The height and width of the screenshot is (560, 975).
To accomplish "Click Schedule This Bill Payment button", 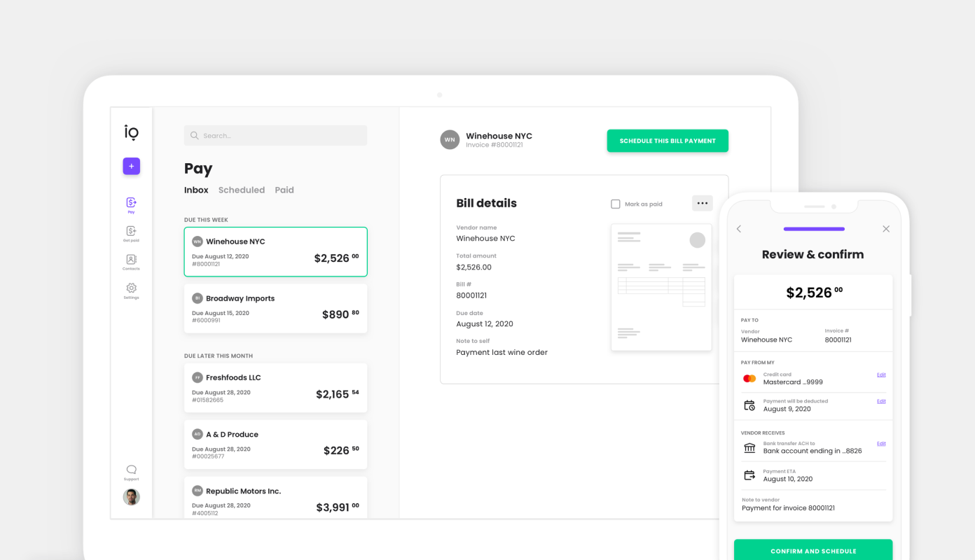I will click(x=668, y=141).
